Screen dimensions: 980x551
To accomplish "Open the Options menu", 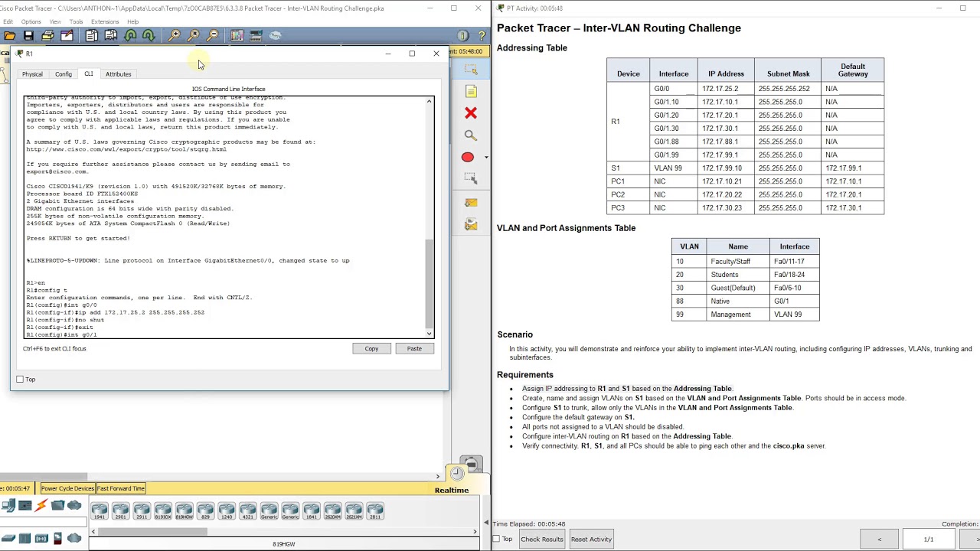I will (x=31, y=21).
